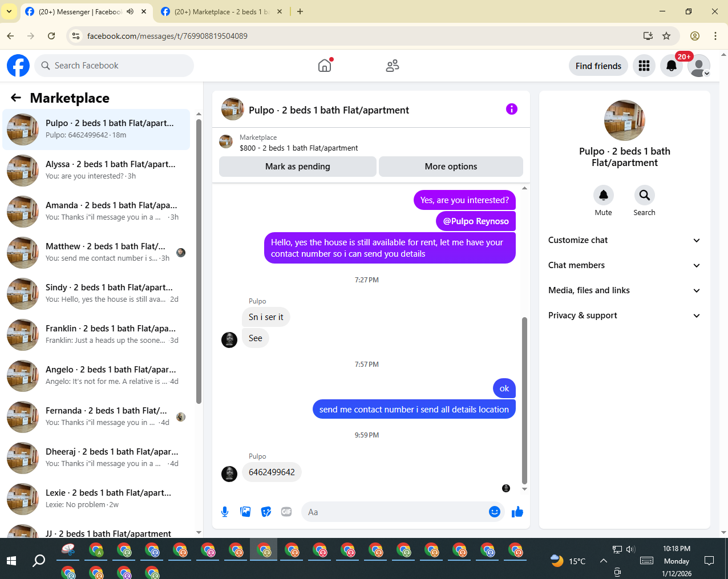Open the Matthew conversation

pyautogui.click(x=96, y=253)
